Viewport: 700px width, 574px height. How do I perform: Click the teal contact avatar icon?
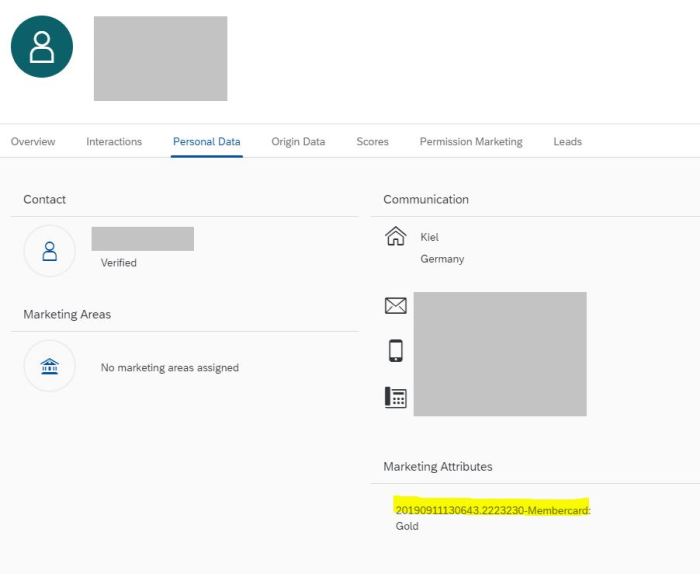tap(42, 46)
